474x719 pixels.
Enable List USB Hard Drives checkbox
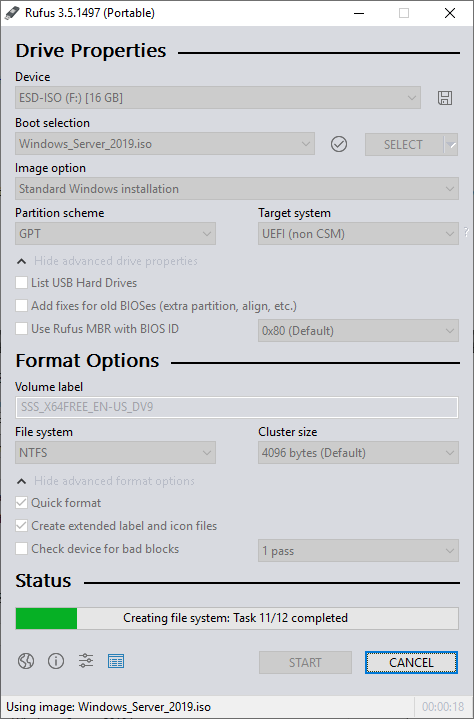pyautogui.click(x=21, y=282)
